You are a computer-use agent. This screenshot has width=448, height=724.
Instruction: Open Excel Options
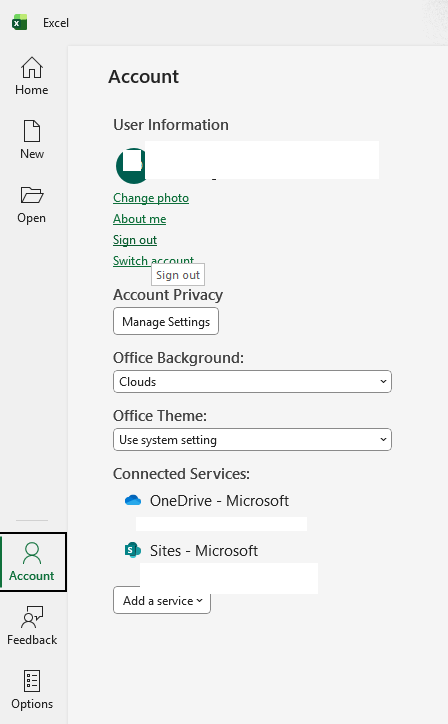click(x=31, y=690)
